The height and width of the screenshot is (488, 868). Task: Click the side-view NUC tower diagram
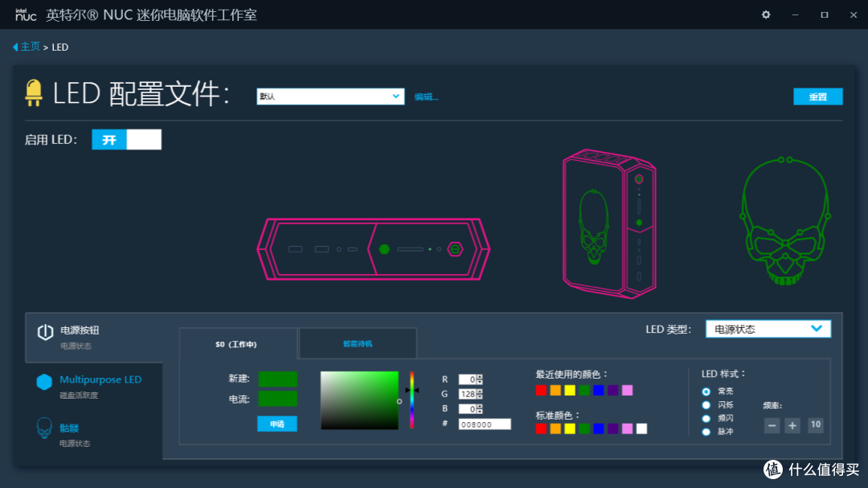tap(609, 223)
